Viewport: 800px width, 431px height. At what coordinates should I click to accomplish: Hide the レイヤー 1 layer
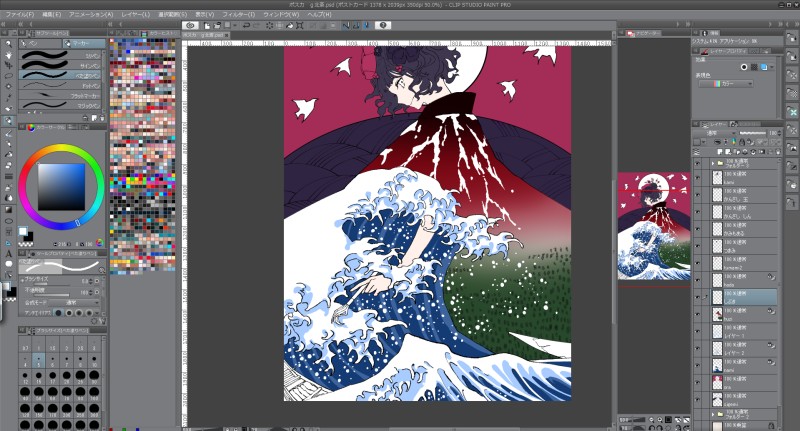click(697, 331)
